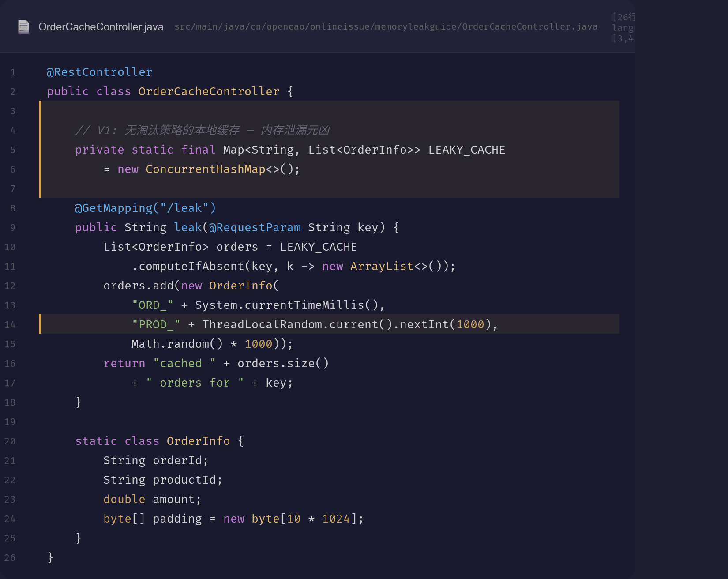Click the OrderCacheController class name on line 2

pos(209,91)
